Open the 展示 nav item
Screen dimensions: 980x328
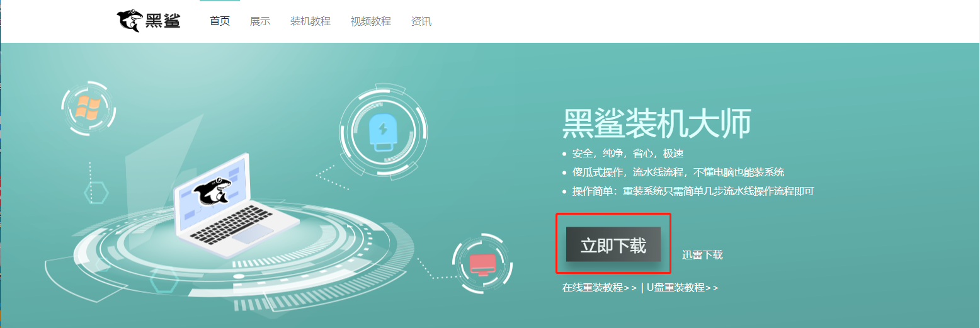(x=260, y=21)
